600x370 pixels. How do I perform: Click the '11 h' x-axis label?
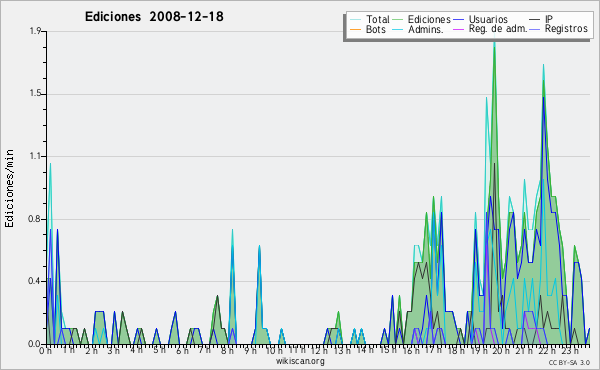coord(297,350)
